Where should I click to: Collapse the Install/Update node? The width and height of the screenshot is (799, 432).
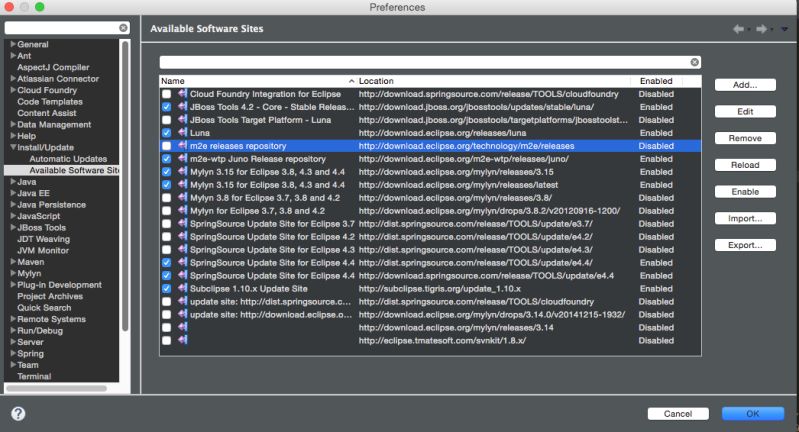tap(13, 147)
